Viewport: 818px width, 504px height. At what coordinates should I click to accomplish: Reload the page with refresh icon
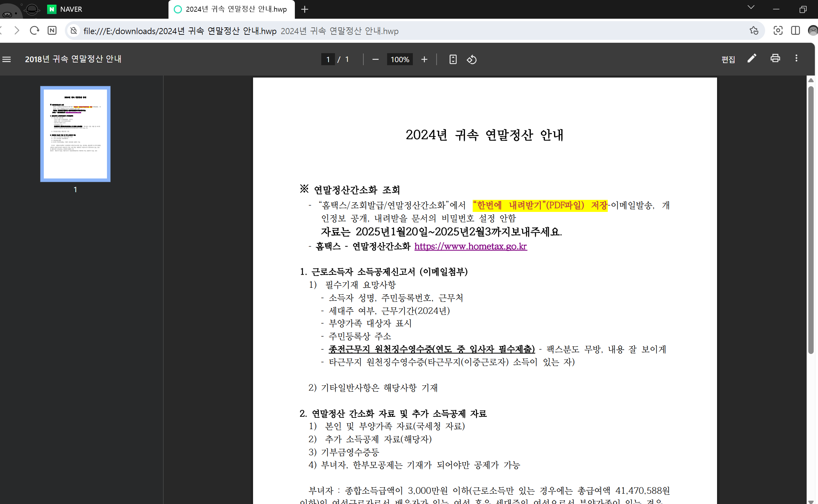34,31
